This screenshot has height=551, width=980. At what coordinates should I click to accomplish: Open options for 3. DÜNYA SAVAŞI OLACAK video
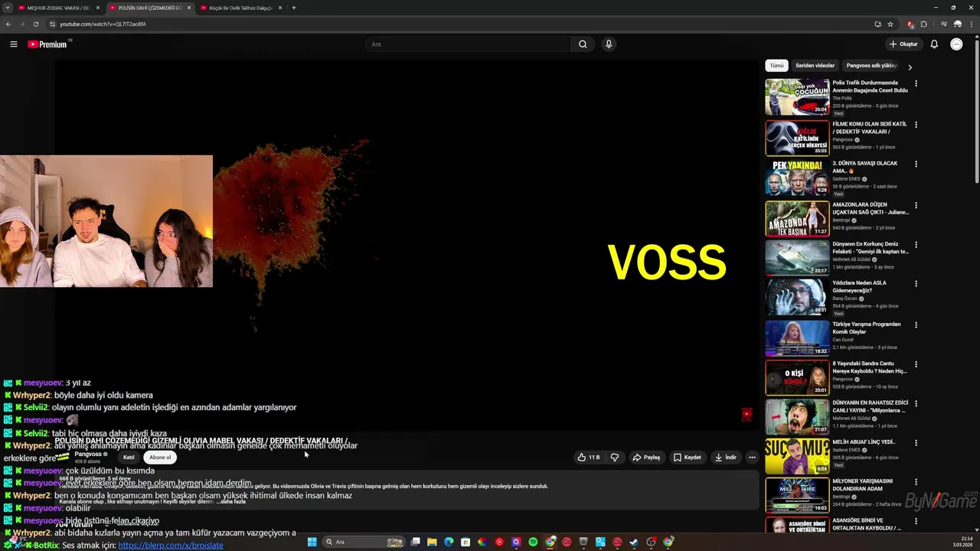pyautogui.click(x=916, y=164)
